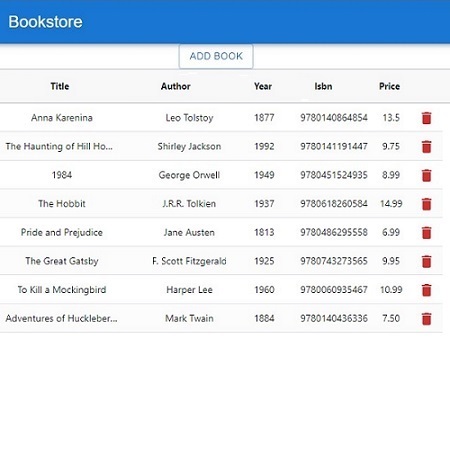This screenshot has height=454, width=450.
Task: Sort by the Title column header
Action: [60, 86]
